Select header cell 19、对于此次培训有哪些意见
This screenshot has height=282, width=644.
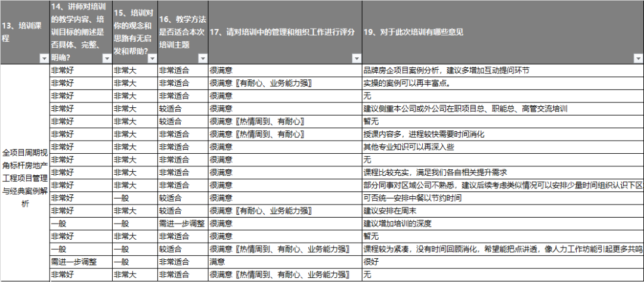tap(503, 32)
